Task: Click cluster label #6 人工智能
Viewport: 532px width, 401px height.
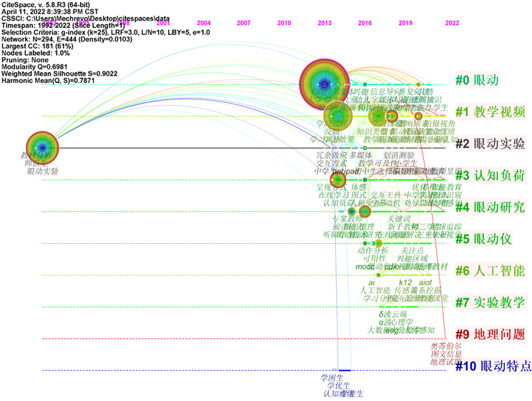Action: pos(491,271)
